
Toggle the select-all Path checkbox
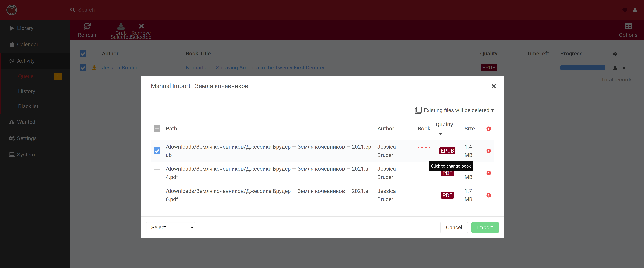pyautogui.click(x=157, y=128)
